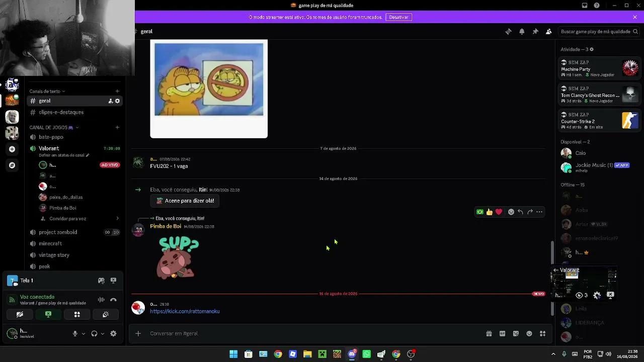644x362 pixels.
Task: Add a server with the plus icon
Action: point(12,149)
